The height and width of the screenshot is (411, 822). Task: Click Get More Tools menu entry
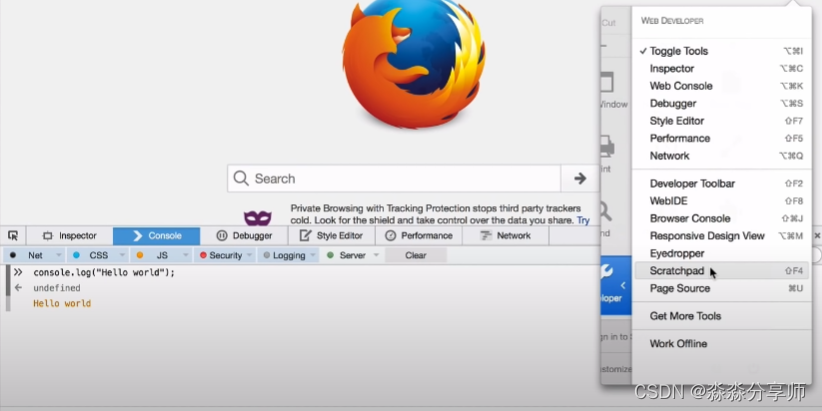pyautogui.click(x=721, y=316)
